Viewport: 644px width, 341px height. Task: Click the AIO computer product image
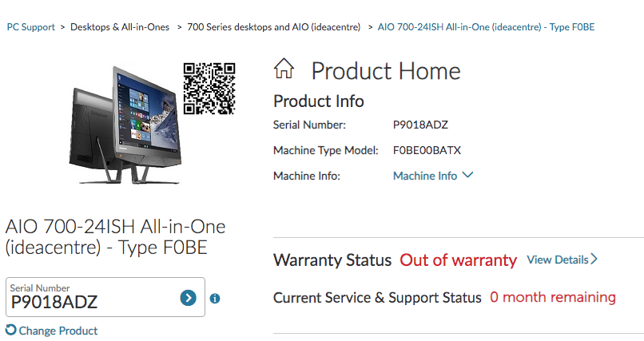tap(126, 120)
